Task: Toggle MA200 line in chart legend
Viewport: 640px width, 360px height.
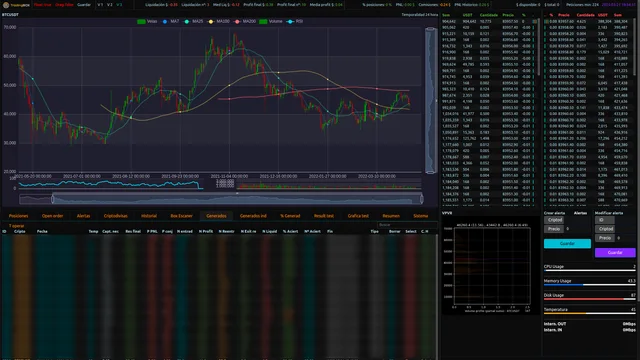Action: point(245,21)
